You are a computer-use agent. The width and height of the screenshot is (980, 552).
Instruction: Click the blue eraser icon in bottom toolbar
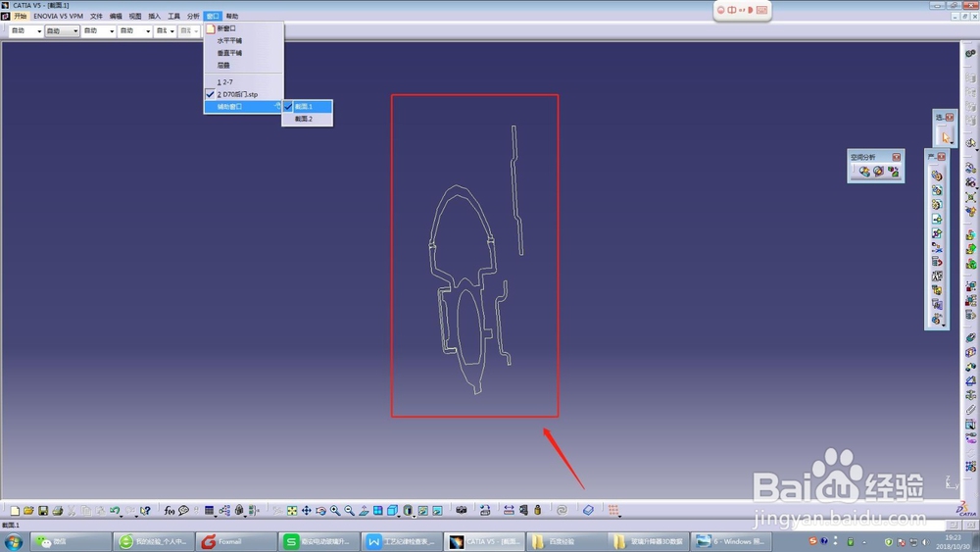[588, 511]
